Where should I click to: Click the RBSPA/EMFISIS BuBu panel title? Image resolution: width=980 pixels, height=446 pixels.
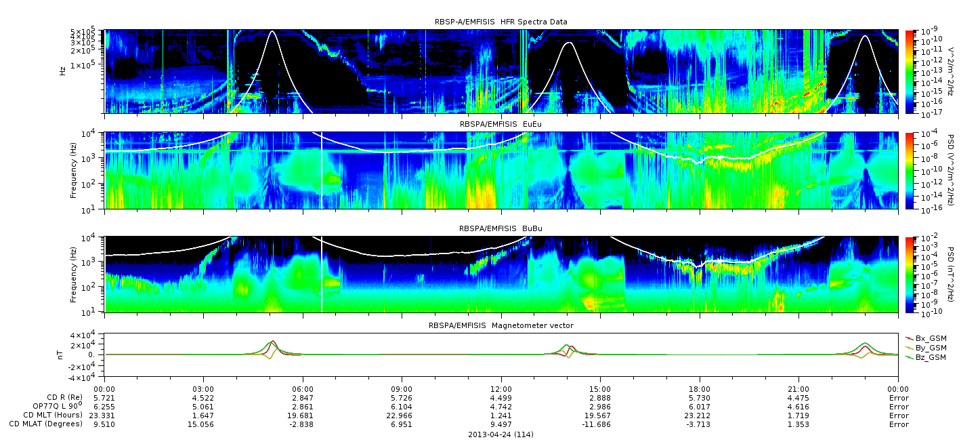[500, 228]
